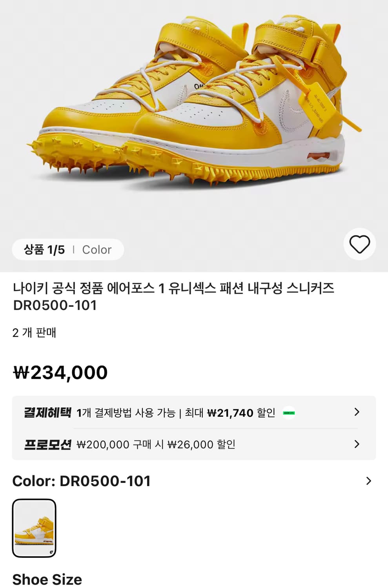Viewport: 388px width, 588px height.
Task: Click the 프로모션 label
Action: (x=47, y=445)
